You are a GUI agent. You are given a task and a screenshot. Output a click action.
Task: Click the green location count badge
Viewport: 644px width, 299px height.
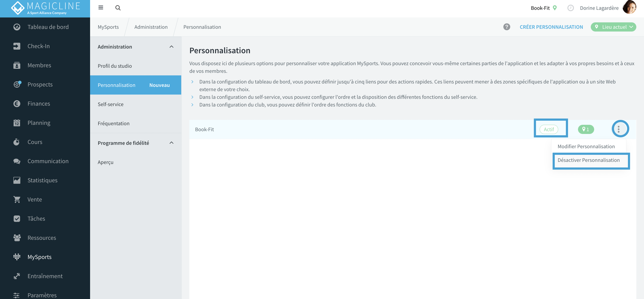pos(586,129)
